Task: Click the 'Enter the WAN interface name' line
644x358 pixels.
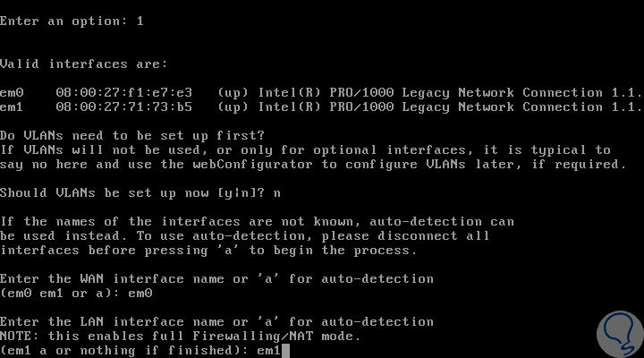Action: click(x=216, y=278)
